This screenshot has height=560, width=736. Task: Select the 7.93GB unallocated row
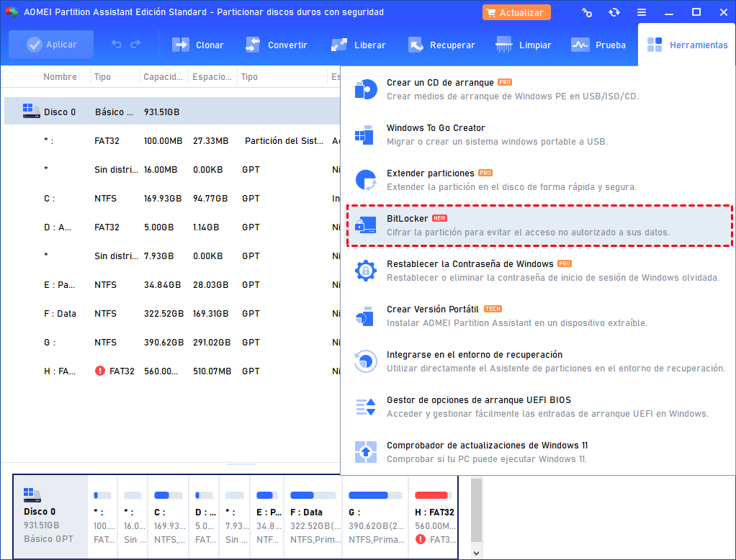coord(172,256)
